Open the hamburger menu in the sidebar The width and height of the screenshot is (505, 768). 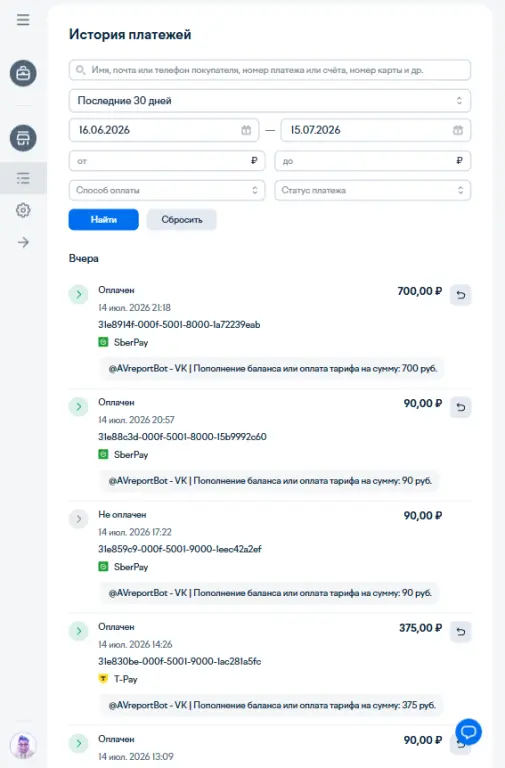point(23,20)
